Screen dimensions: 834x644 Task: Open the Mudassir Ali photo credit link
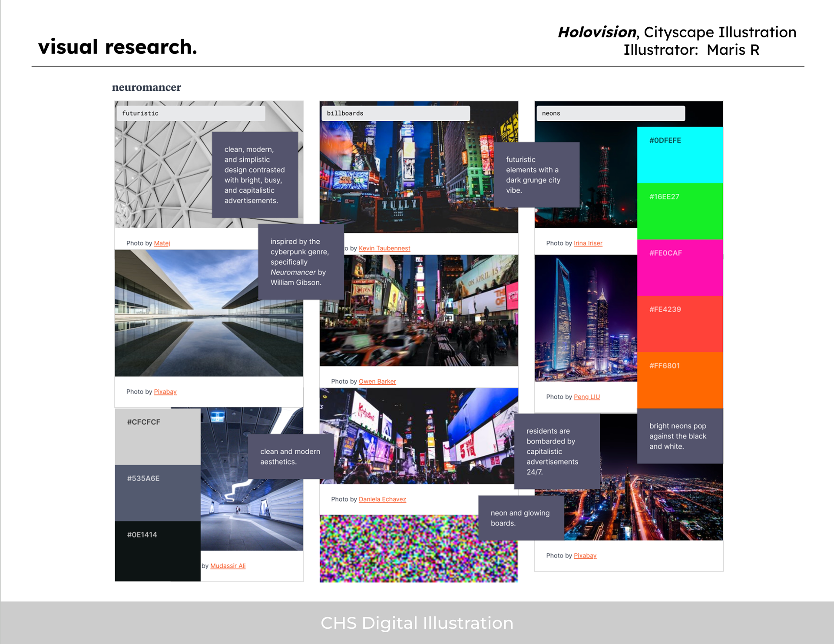[x=228, y=566]
